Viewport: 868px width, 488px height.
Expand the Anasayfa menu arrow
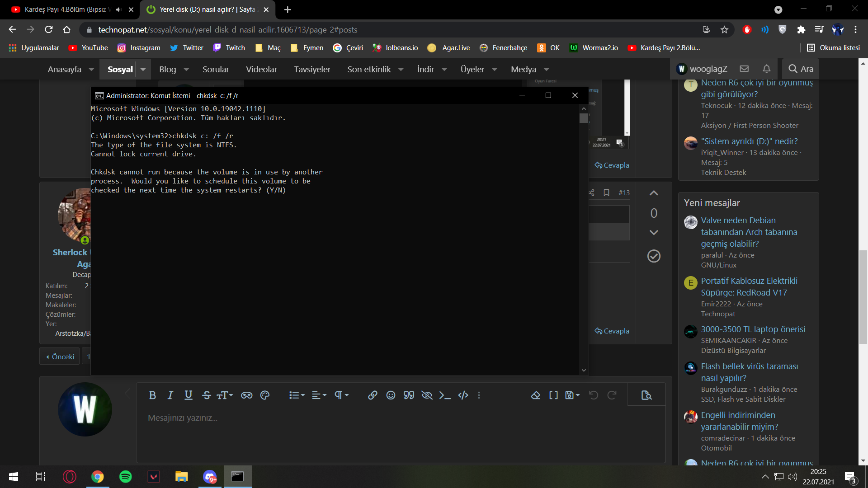(91, 70)
